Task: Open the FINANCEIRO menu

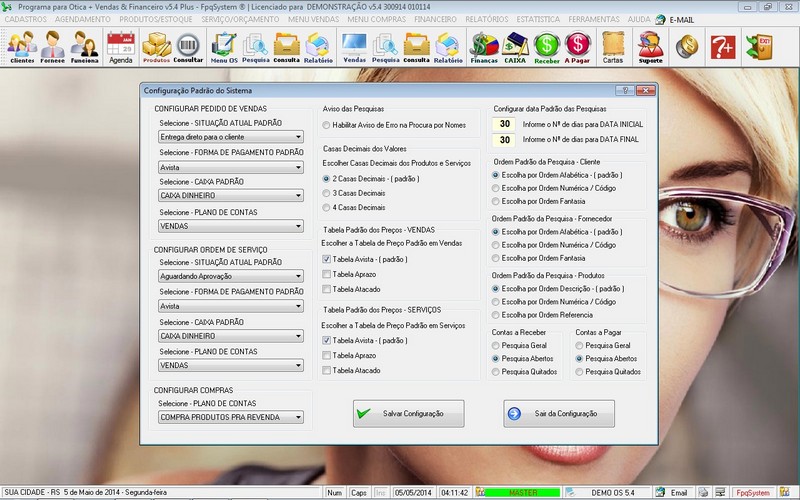Action: (435, 19)
